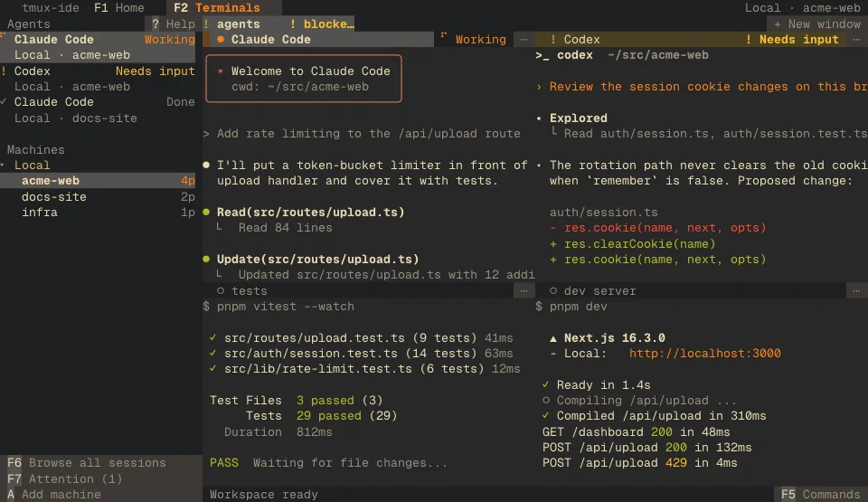Select Claude Code agent marked Done

pos(98,109)
